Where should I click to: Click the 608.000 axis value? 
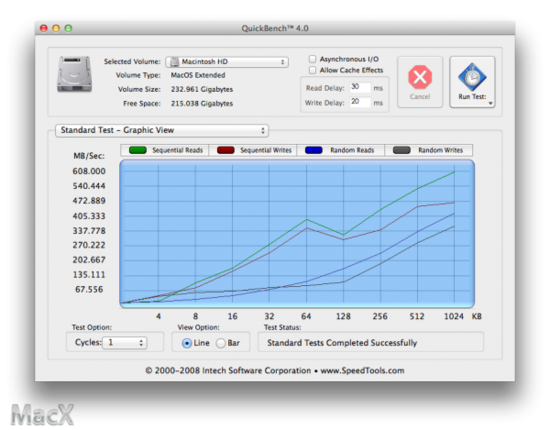[x=89, y=171]
